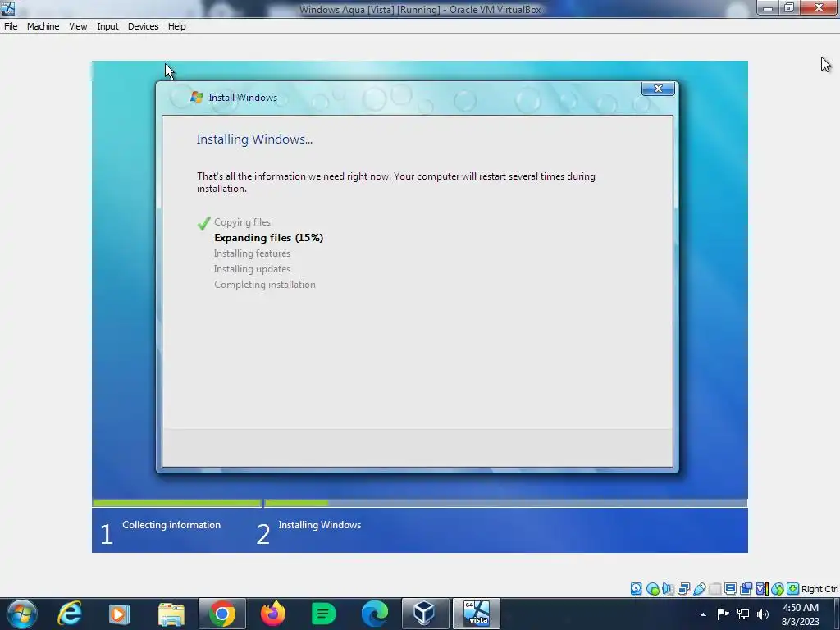Screen dimensions: 840x630
Task: Click the keyboard capture green arrow icon
Action: 793,589
